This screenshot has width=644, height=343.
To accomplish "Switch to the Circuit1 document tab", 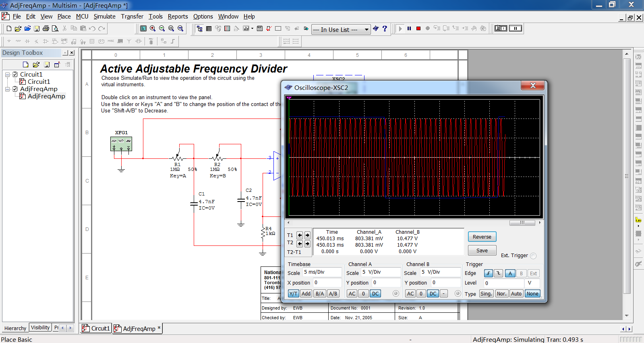I will pyautogui.click(x=96, y=328).
